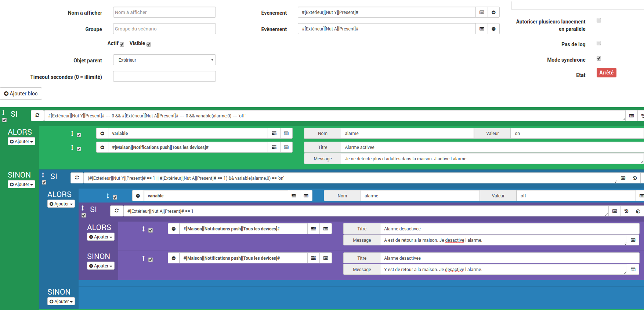The height and width of the screenshot is (310, 644).
Task: Disable the 'Alarme activee' notification checkbox
Action: click(79, 149)
